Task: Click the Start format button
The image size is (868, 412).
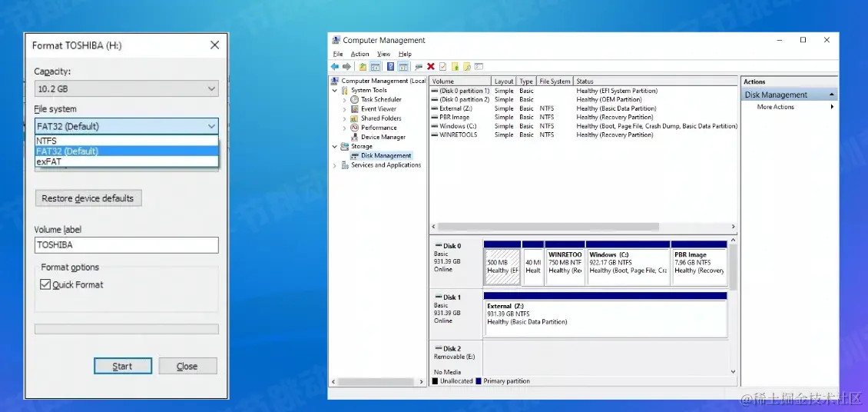Action: click(122, 367)
